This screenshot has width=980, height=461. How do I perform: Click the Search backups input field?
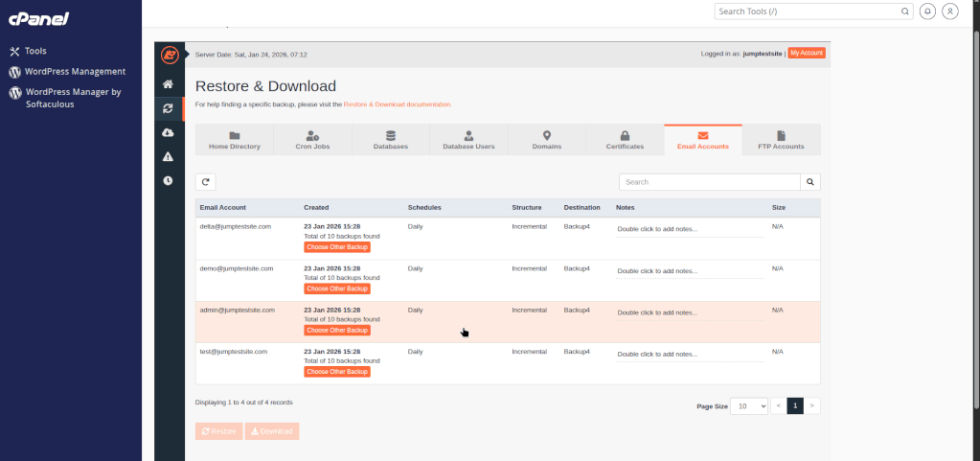coord(709,181)
